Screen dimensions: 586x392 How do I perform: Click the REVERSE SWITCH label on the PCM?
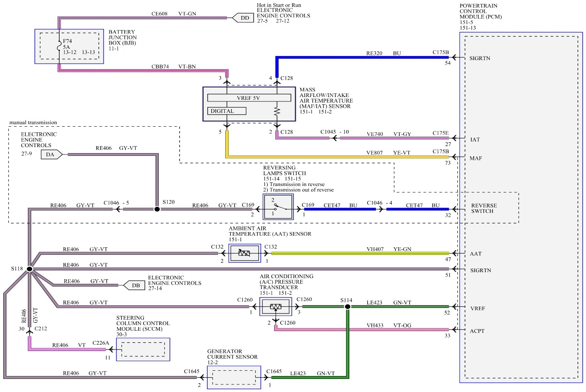click(484, 208)
